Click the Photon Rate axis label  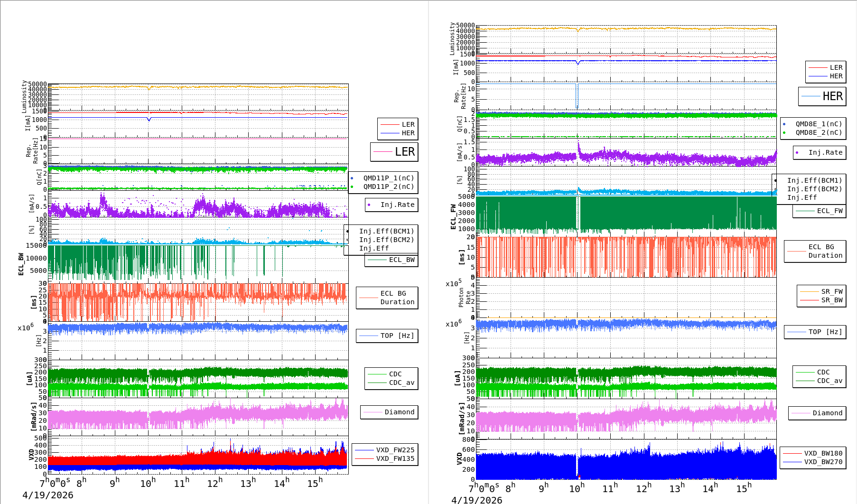(465, 298)
